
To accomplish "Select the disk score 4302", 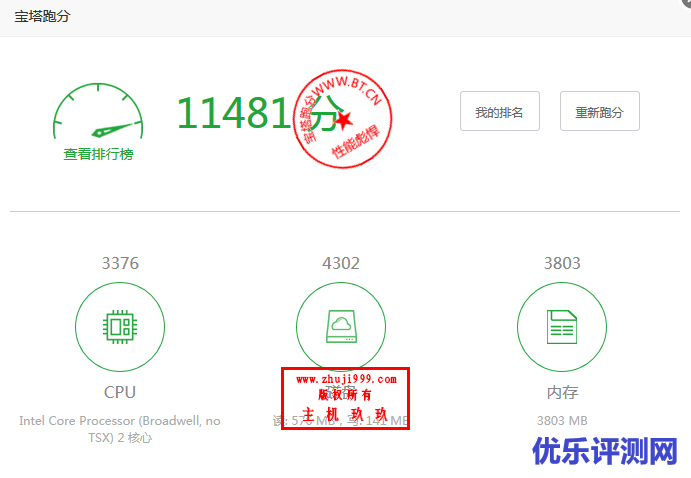I will pyautogui.click(x=341, y=263).
